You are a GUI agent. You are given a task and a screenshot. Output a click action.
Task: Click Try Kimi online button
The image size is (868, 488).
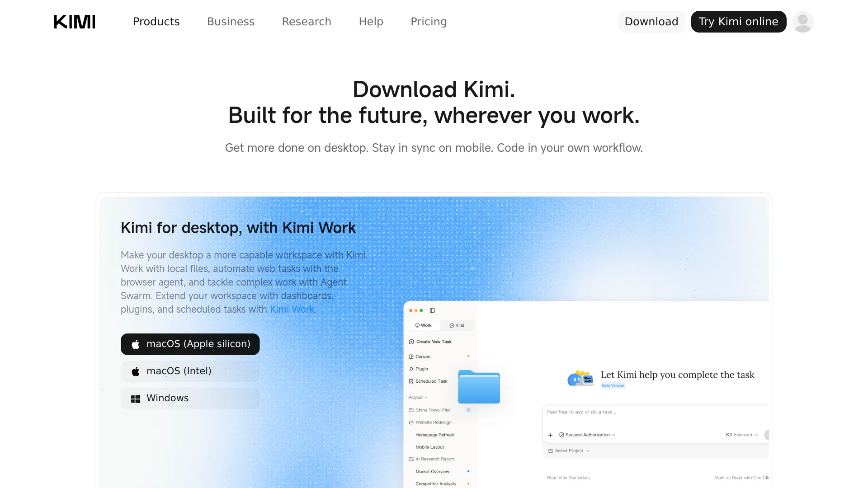[x=738, y=22]
